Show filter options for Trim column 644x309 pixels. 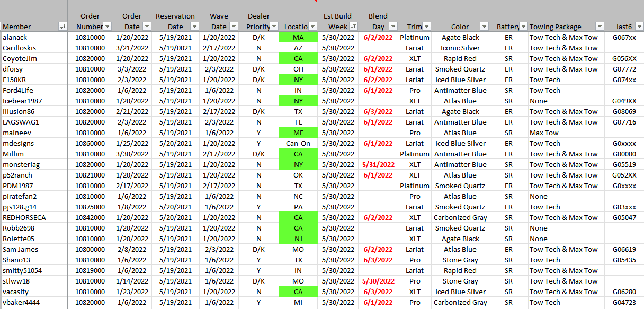pyautogui.click(x=427, y=27)
